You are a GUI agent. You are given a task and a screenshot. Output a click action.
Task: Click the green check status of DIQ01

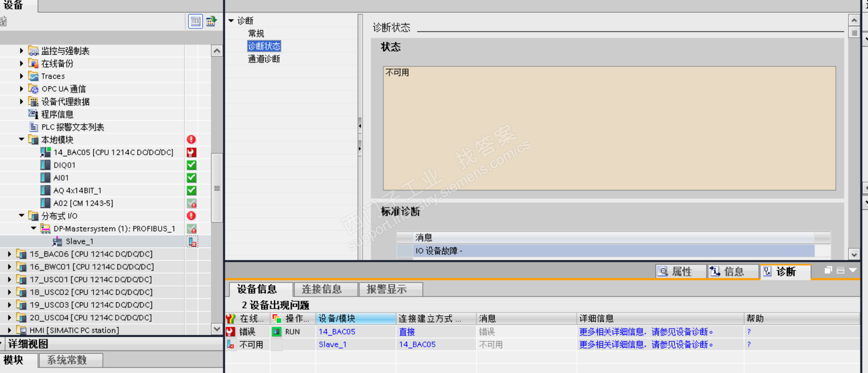191,165
